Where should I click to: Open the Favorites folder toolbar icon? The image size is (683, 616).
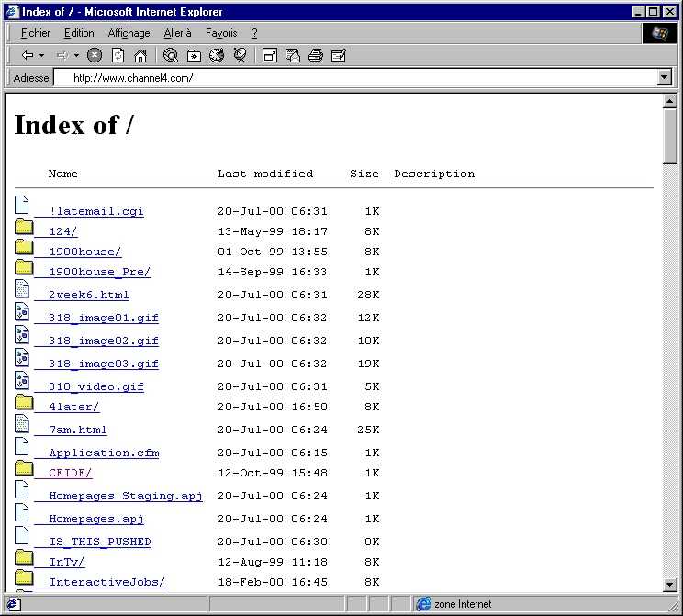pos(194,55)
